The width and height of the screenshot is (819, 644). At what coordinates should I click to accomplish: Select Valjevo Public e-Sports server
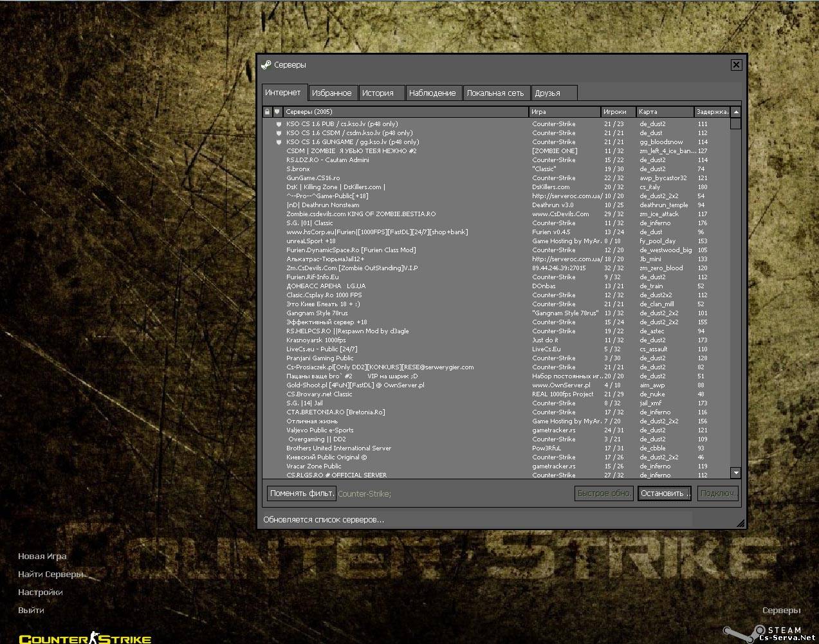pyautogui.click(x=496, y=430)
